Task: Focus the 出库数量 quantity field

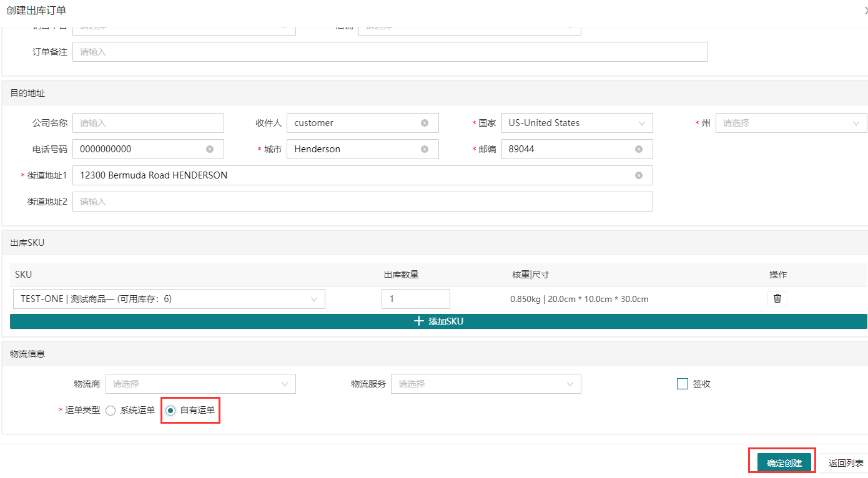Action: point(415,299)
